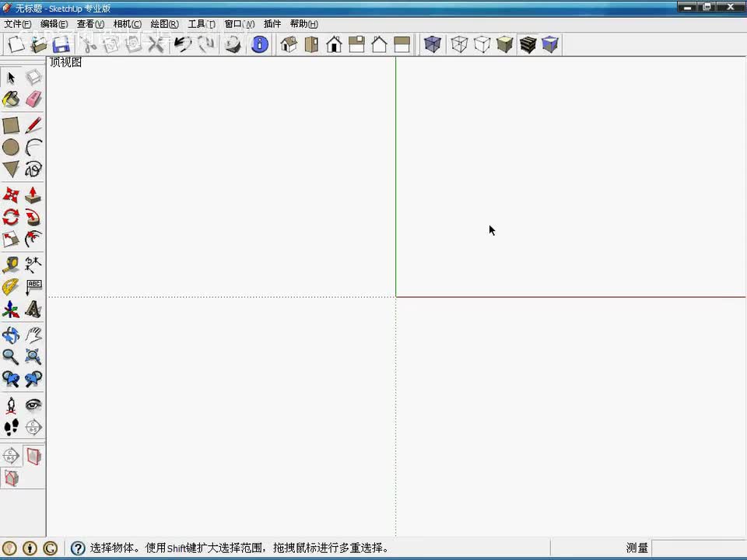This screenshot has height=560, width=747.
Task: Click the Undo arrow icon
Action: point(183,45)
